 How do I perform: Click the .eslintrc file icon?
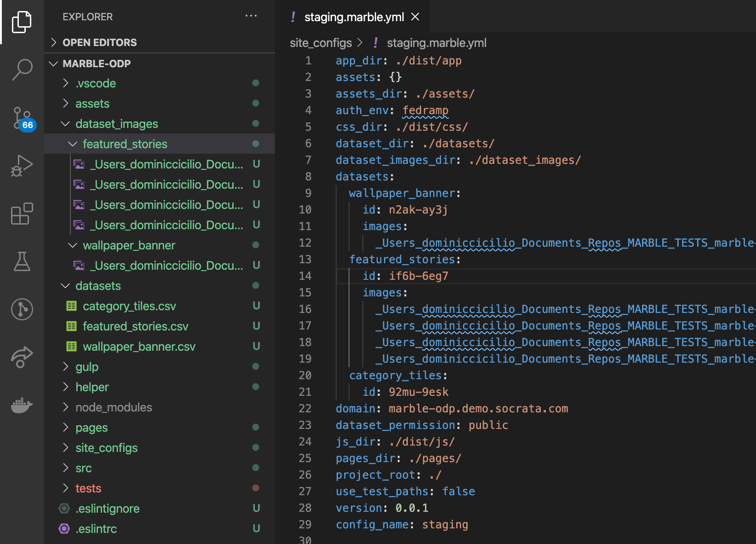64,529
